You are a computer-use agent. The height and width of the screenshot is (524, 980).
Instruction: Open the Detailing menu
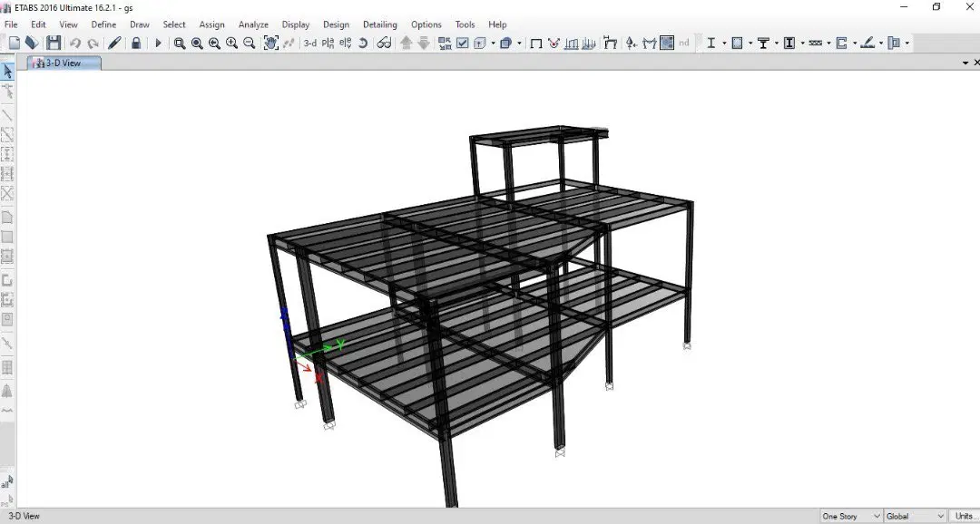380,24
